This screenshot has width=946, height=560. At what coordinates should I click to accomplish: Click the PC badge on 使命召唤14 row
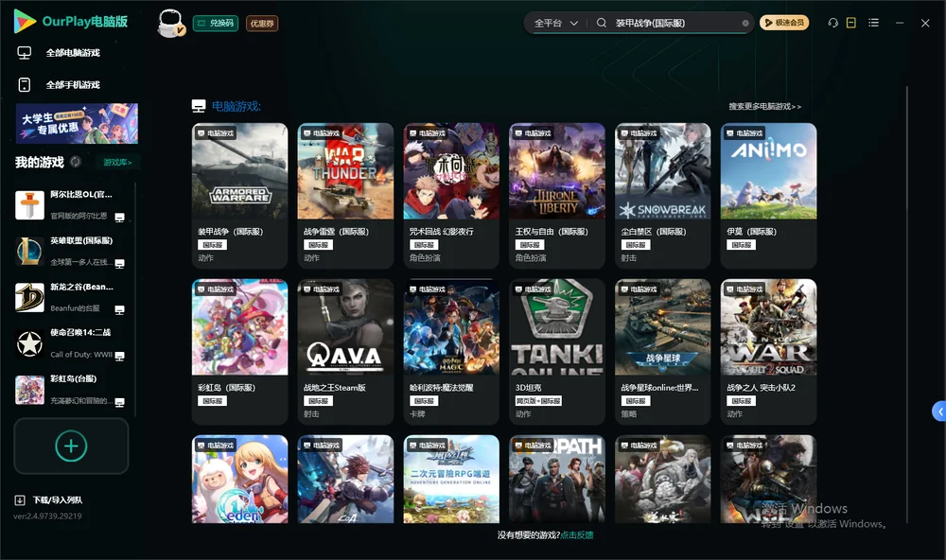tap(119, 356)
